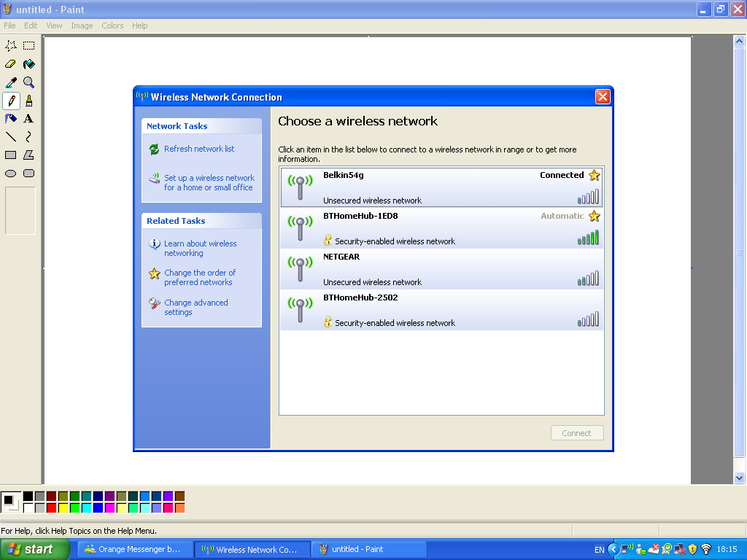Click the vertical scrollbar down arrow
747x560 pixels.
coord(739,478)
